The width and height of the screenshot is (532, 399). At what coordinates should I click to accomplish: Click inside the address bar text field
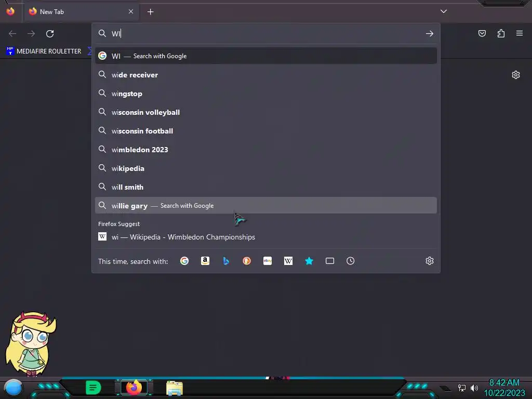pos(267,34)
